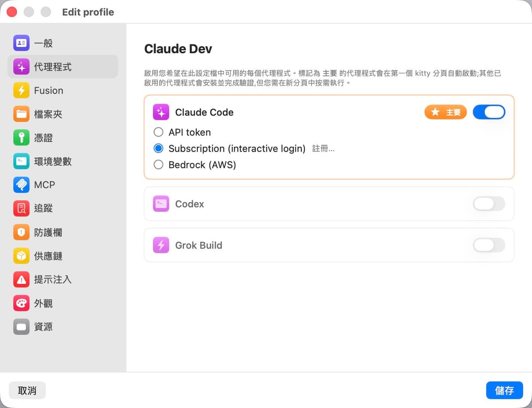Click the Codex terminal icon
This screenshot has height=408, width=532.
pyautogui.click(x=161, y=204)
